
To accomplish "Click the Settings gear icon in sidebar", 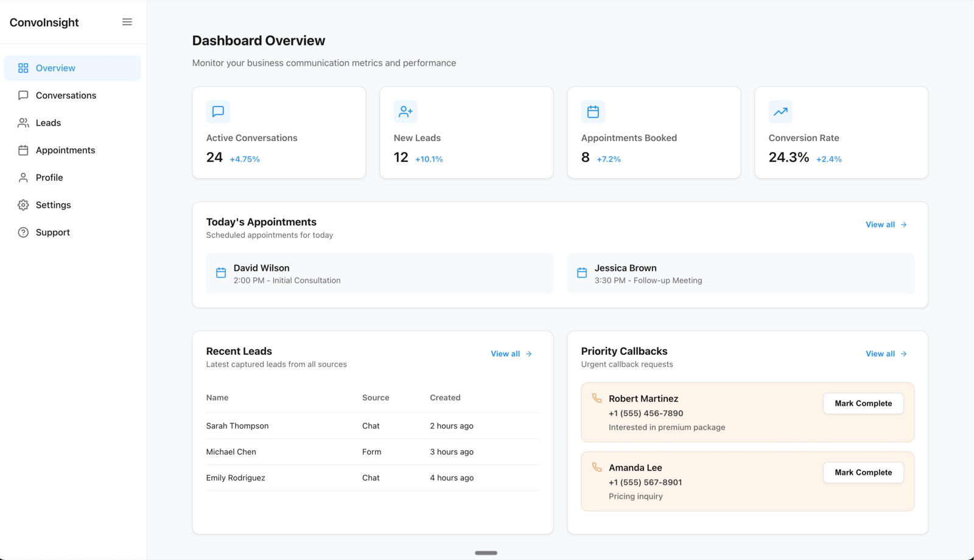I will point(23,205).
